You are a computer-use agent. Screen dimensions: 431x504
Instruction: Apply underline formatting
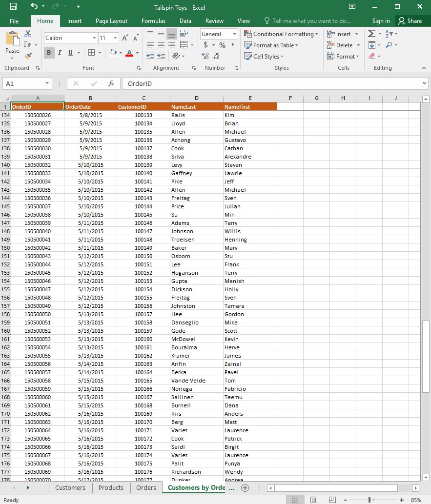[70, 53]
